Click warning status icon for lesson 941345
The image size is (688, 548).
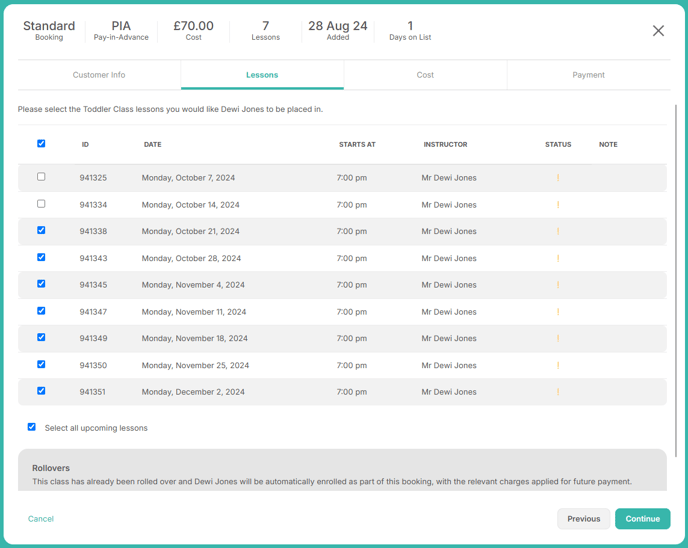pyautogui.click(x=558, y=285)
